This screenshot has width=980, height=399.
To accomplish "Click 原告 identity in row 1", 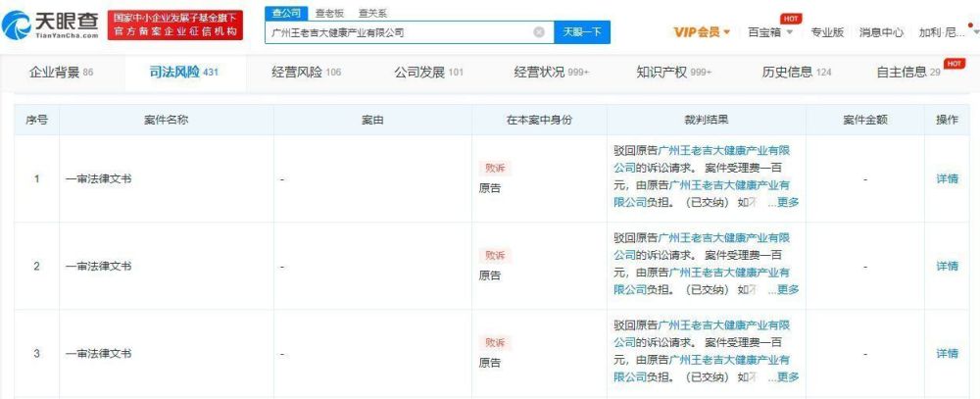I will (490, 187).
